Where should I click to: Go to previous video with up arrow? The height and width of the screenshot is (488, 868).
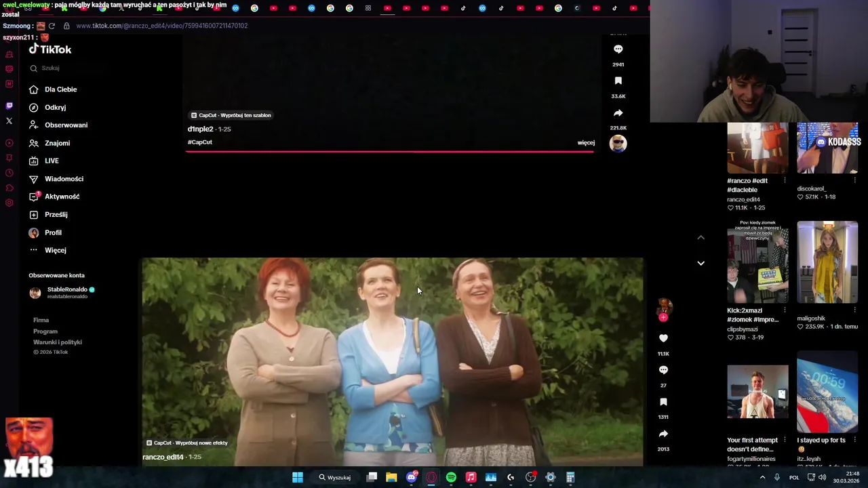701,237
